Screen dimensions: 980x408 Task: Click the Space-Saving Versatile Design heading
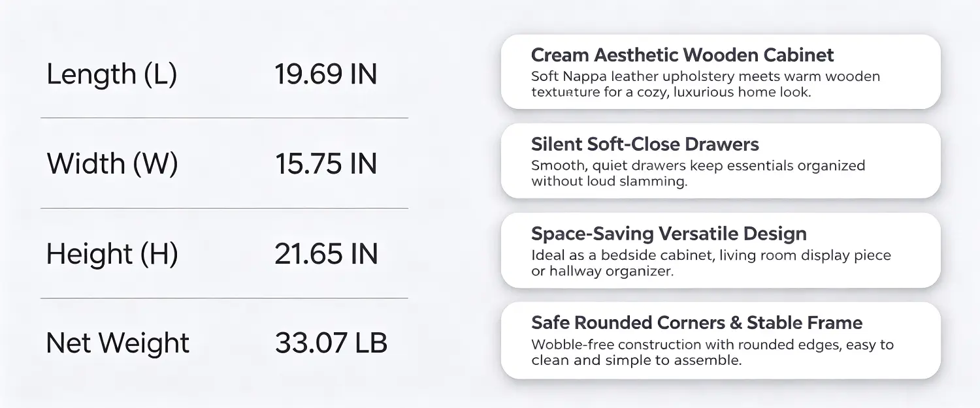pyautogui.click(x=669, y=234)
